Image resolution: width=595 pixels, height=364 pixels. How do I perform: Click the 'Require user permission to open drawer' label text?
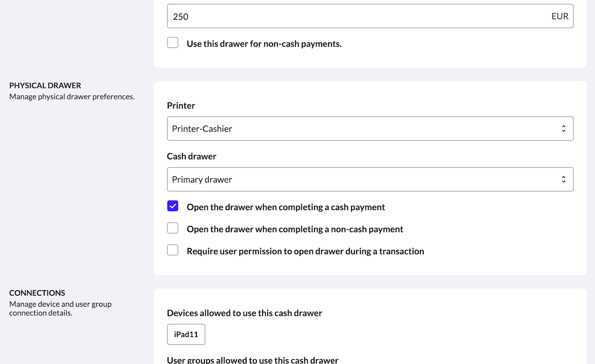(305, 251)
